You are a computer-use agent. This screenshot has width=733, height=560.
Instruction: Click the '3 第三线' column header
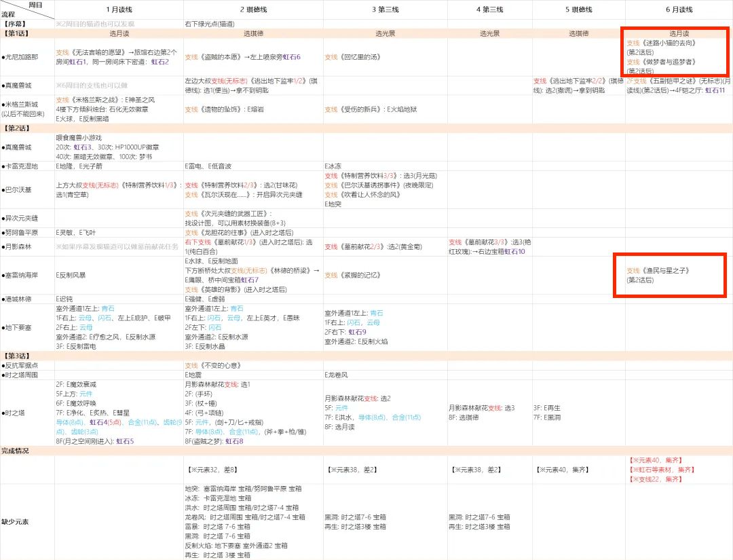click(386, 10)
